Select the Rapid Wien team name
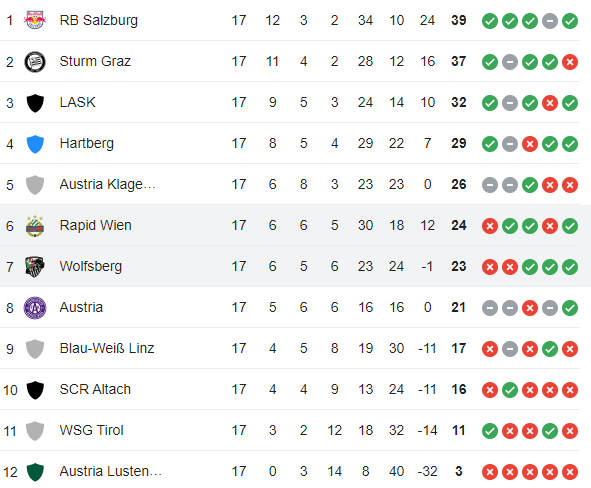 click(x=96, y=225)
